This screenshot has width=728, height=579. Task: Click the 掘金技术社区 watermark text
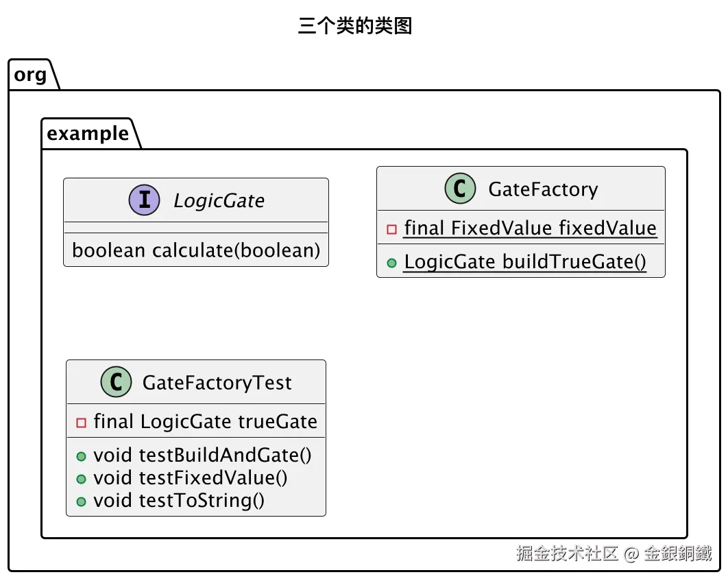pyautogui.click(x=567, y=553)
